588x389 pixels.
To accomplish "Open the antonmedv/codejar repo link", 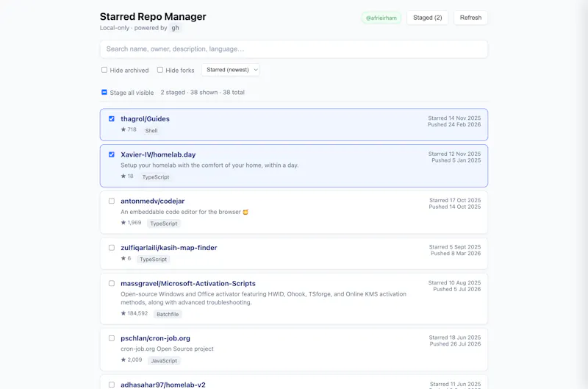I will [x=153, y=201].
